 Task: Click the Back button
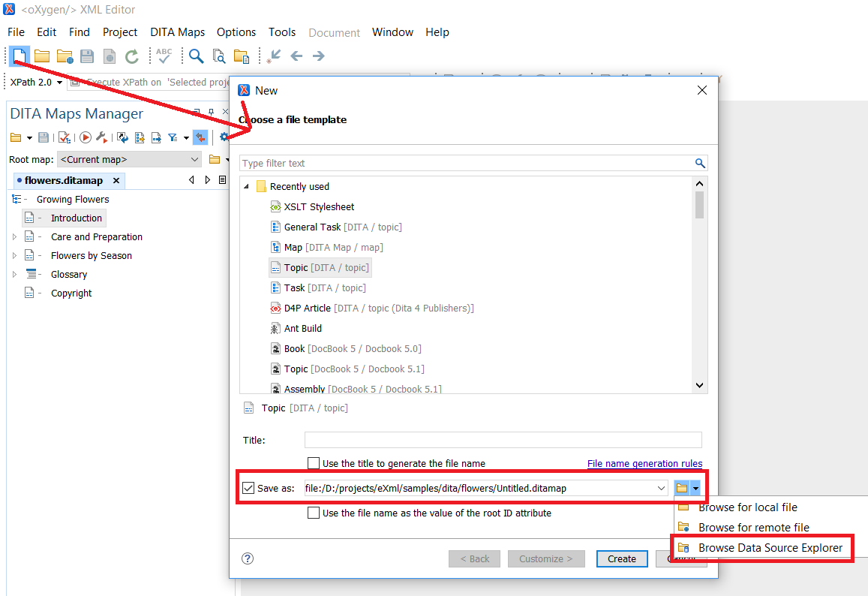point(474,559)
